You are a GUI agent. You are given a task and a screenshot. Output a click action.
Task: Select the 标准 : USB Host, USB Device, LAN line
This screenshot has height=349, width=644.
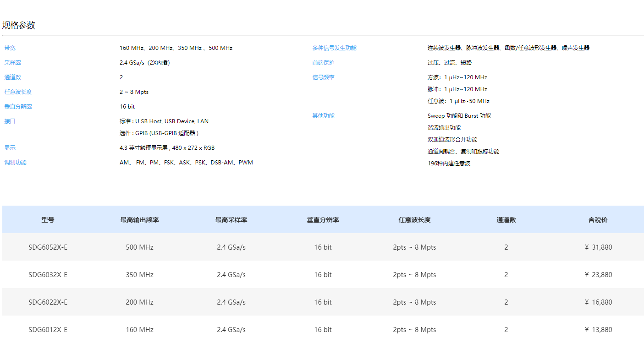pos(164,121)
